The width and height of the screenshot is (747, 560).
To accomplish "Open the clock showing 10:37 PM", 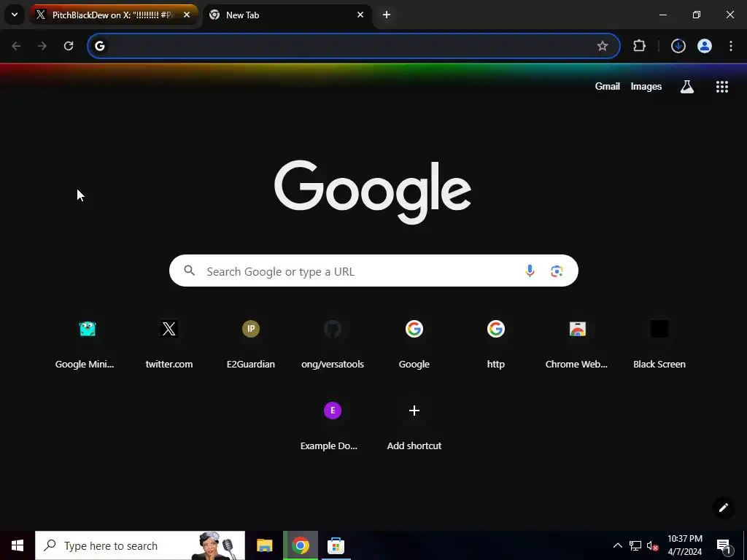I will (684, 545).
